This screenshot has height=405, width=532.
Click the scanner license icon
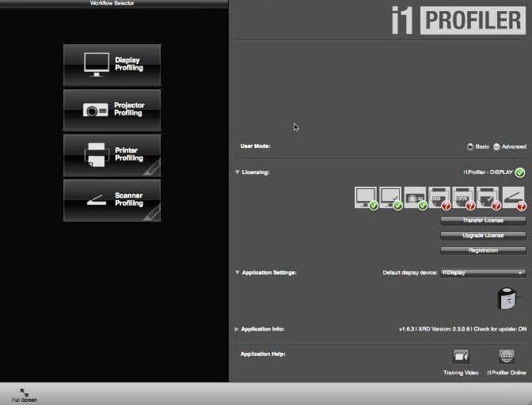pos(515,198)
